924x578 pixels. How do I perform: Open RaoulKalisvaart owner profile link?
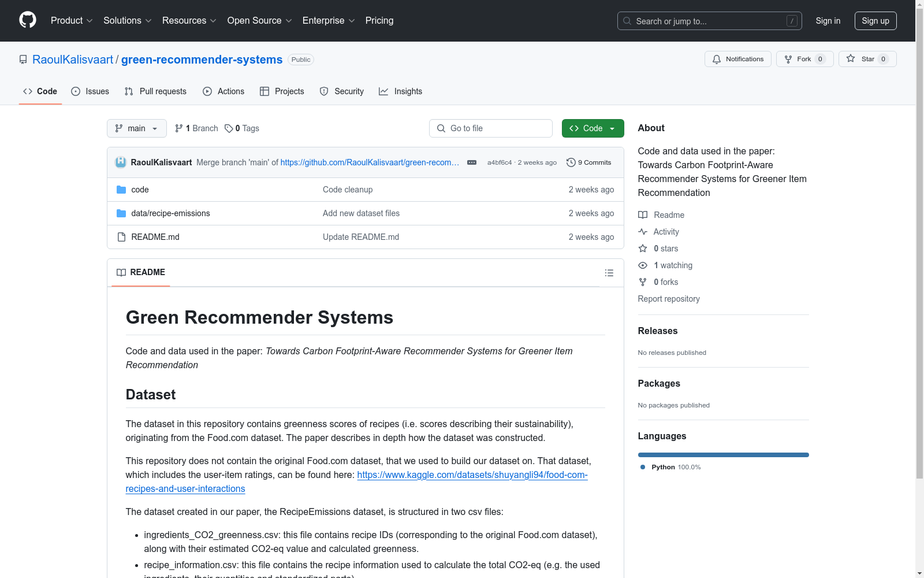pyautogui.click(x=73, y=60)
